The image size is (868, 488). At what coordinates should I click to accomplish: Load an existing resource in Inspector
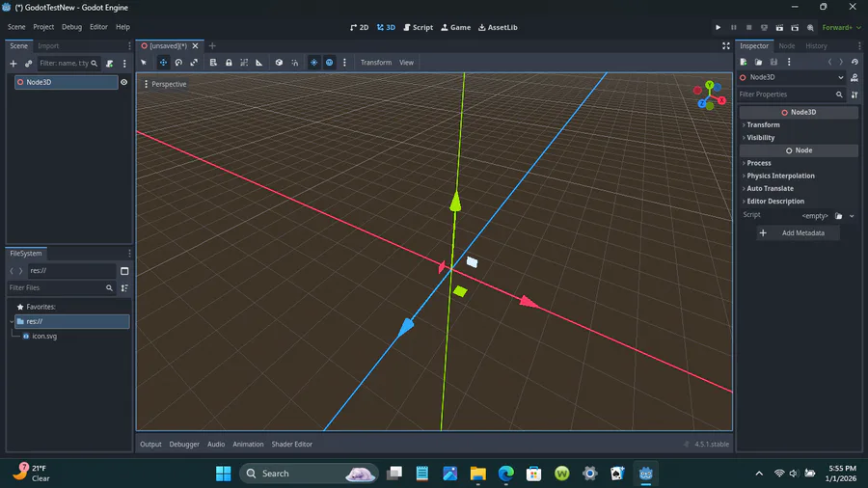(758, 62)
